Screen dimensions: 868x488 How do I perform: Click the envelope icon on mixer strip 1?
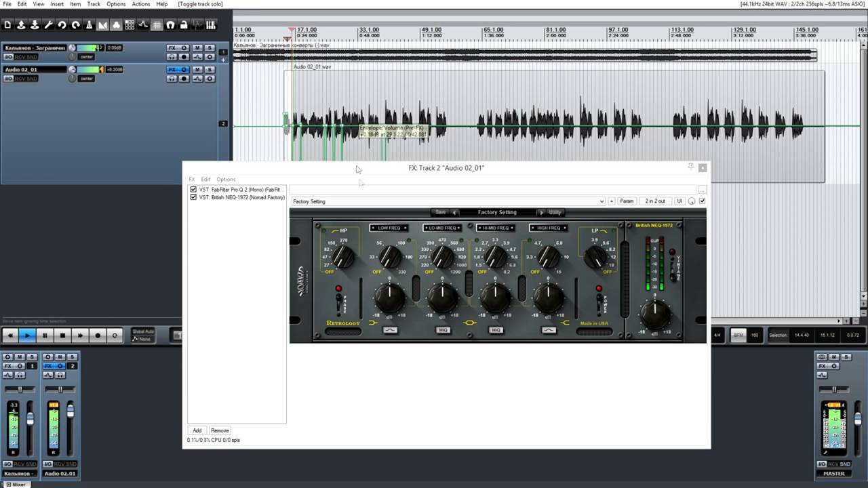(8, 375)
